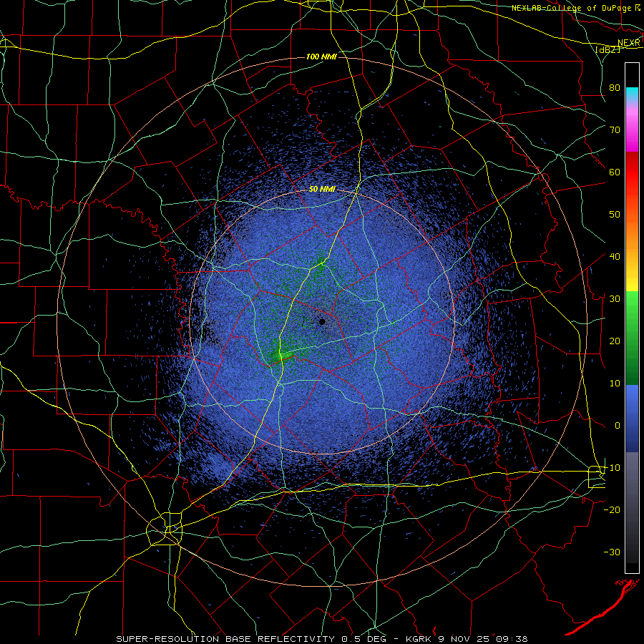644x644 pixels.
Task: Click the NEXLAB-College of DuPage credit text
Action: 571,8
